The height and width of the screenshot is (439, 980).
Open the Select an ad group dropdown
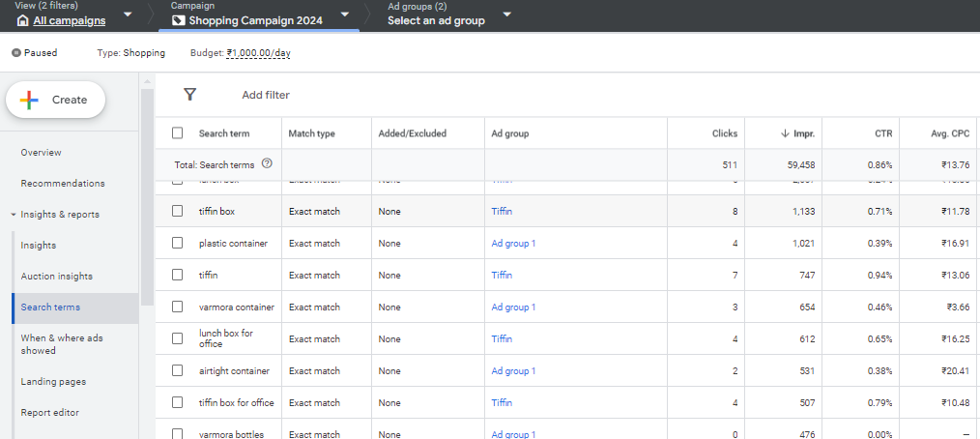[507, 15]
